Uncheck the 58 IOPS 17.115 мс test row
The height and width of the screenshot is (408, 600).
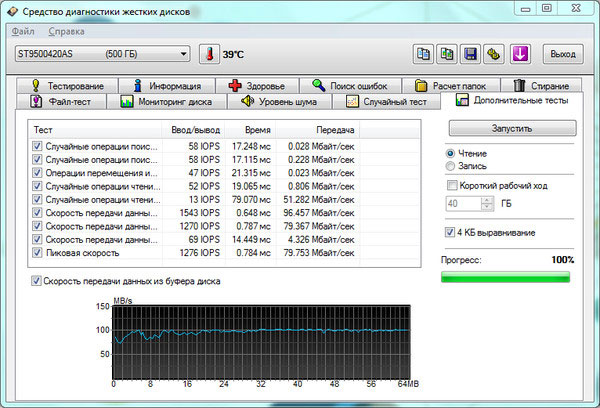click(x=37, y=159)
